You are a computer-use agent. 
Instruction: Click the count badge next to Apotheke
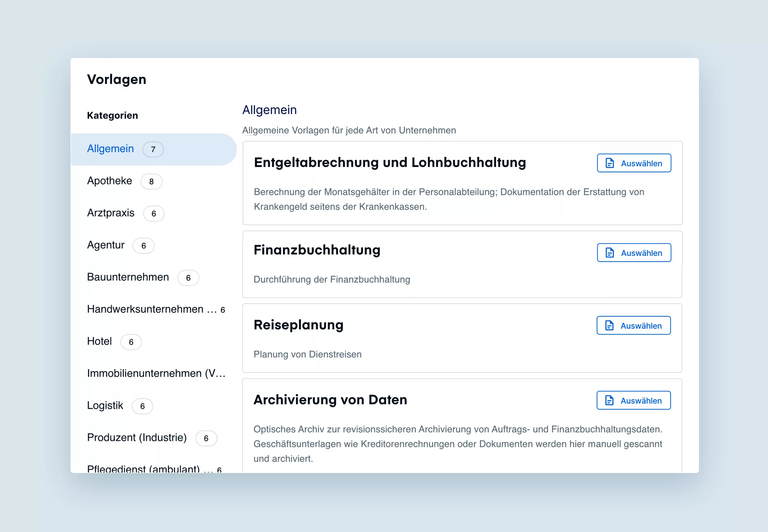click(x=151, y=181)
